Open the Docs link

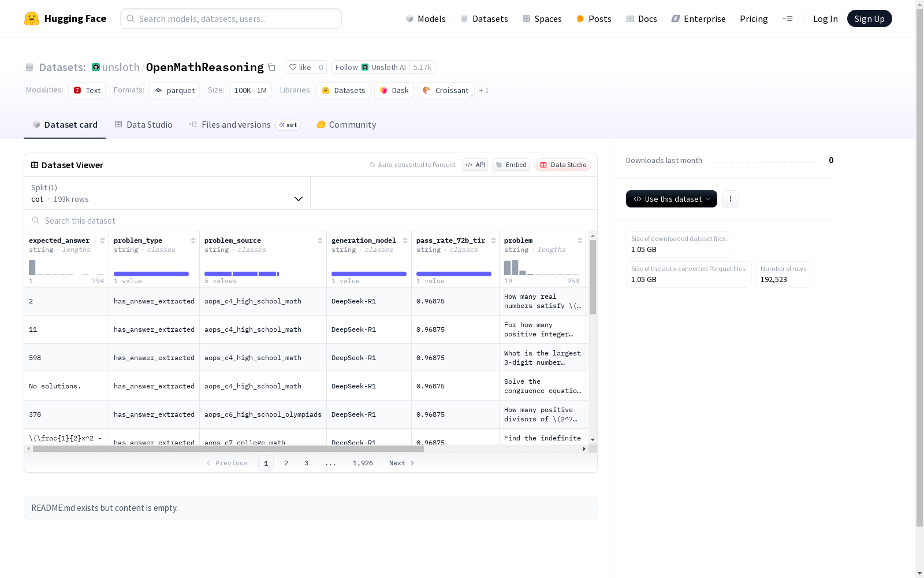pos(642,18)
